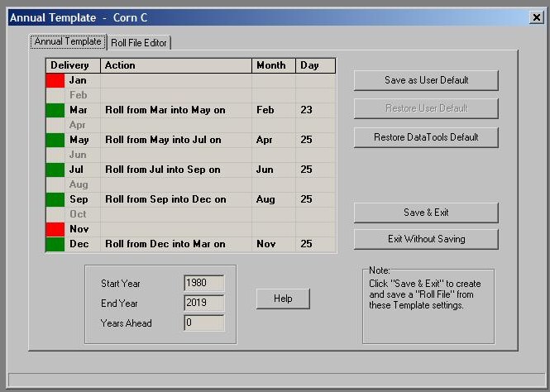Toggle the green Jul delivery square
This screenshot has width=550, height=392.
[55, 170]
